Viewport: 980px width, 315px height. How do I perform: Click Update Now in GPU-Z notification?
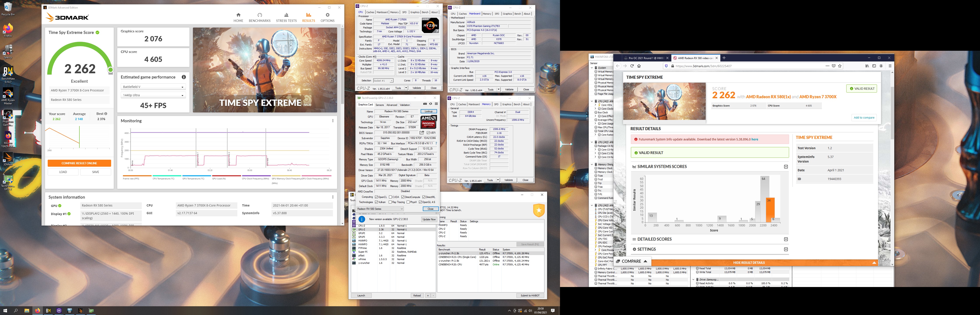(x=429, y=219)
